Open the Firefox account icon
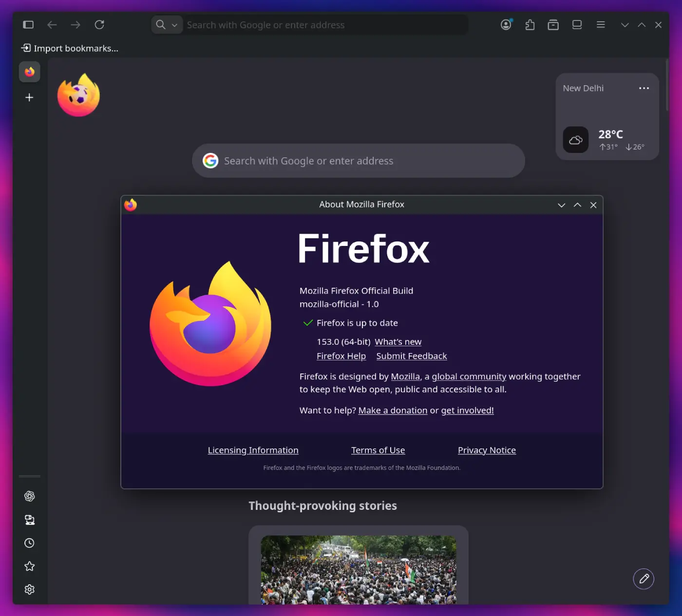682x616 pixels. [507, 24]
